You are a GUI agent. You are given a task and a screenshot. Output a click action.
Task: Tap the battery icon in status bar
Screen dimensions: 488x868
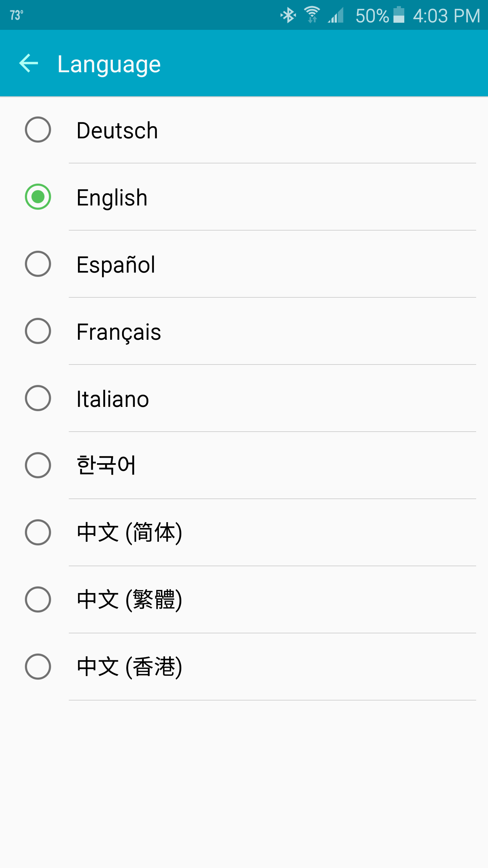pos(399,15)
